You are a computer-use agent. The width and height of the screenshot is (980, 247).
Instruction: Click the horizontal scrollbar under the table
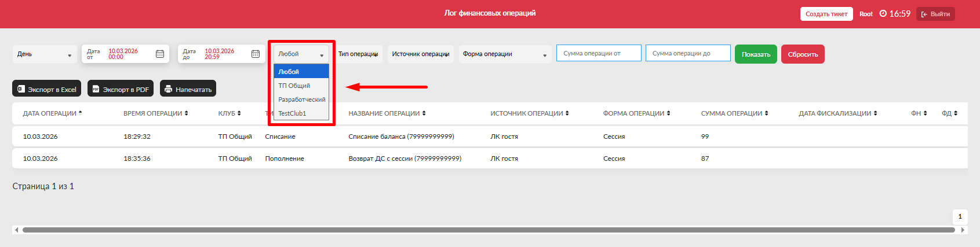pos(488,230)
